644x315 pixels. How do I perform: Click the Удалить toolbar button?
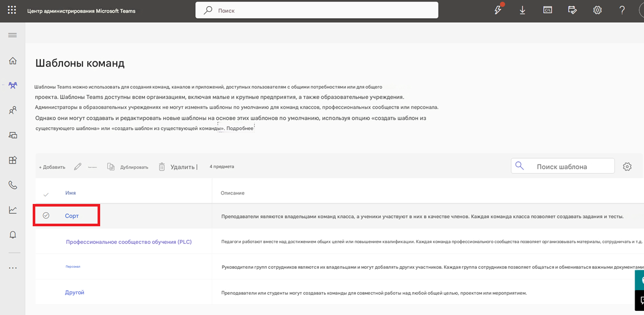(x=177, y=167)
